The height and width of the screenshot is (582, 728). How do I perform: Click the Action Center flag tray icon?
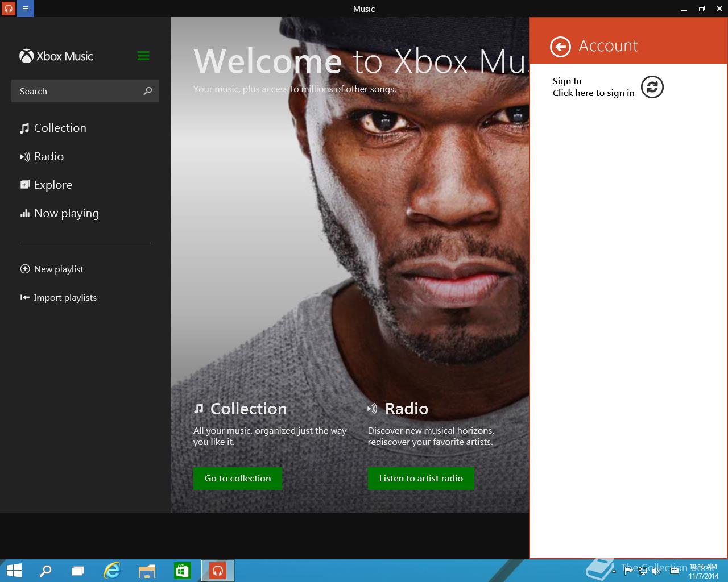tap(630, 571)
